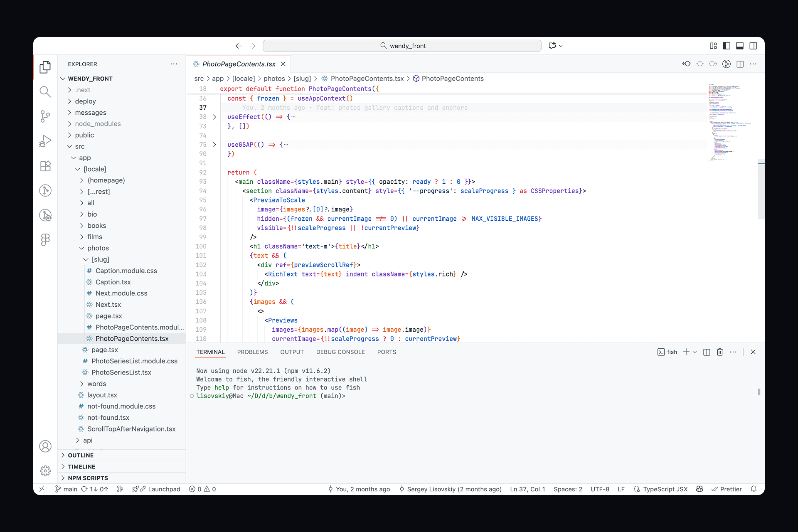This screenshot has width=798, height=532.
Task: Switch to the DEBUG CONSOLE tab
Action: point(340,352)
